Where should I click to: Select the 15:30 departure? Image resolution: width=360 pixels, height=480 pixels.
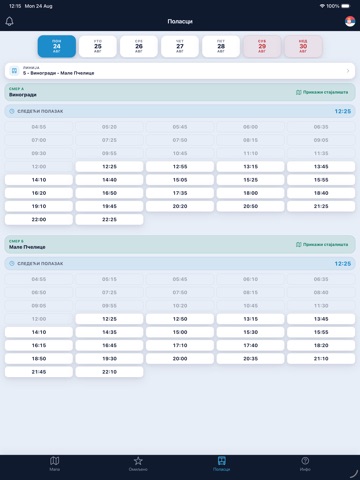pyautogui.click(x=250, y=332)
